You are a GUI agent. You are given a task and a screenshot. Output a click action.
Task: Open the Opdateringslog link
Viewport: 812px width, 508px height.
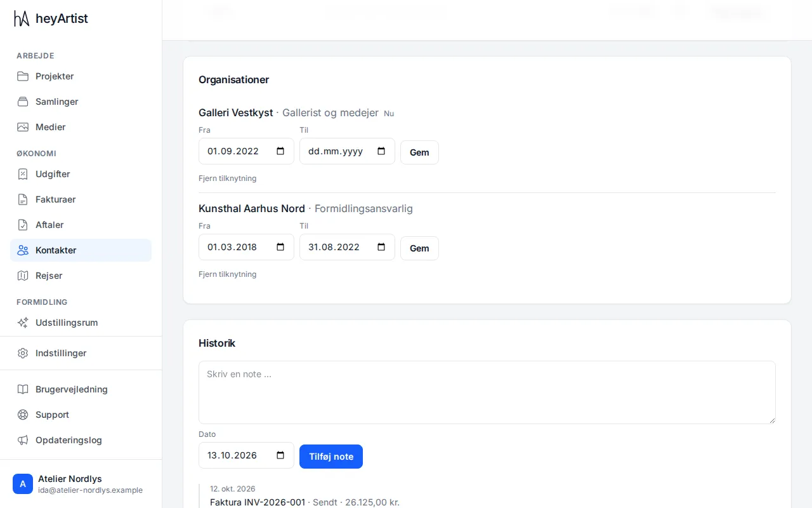click(x=81, y=440)
